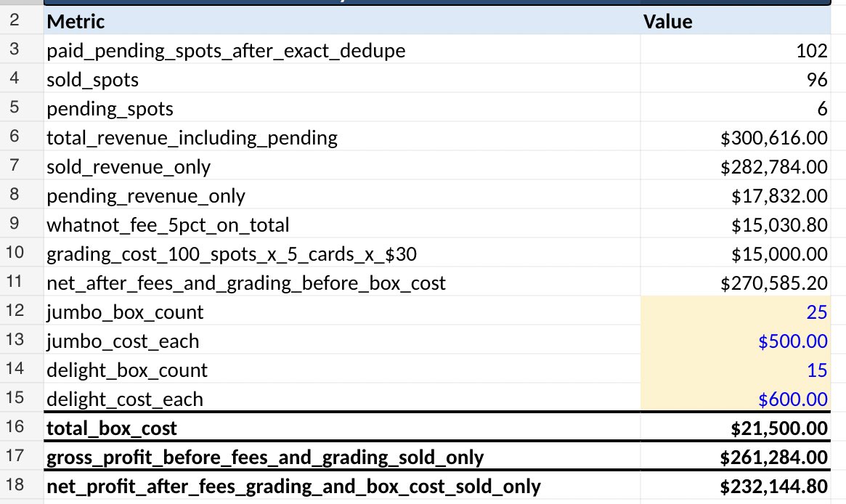Select row header 17
The height and width of the screenshot is (504, 846).
[22, 457]
